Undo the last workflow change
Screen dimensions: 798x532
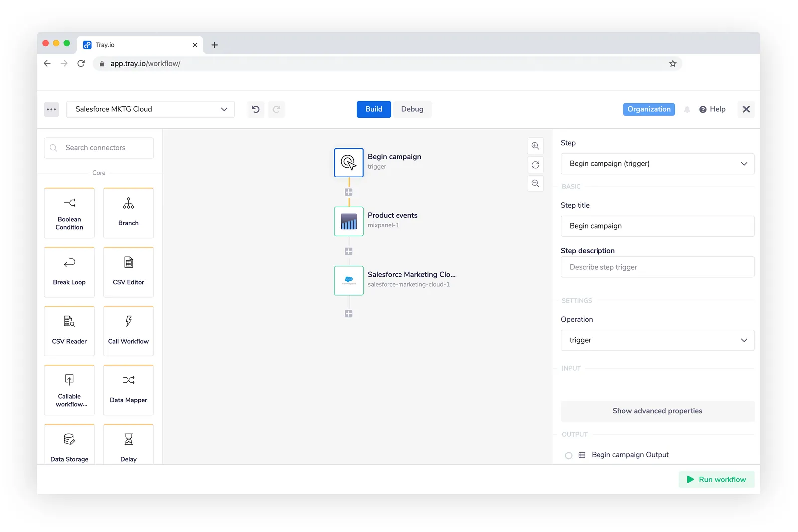coord(256,109)
